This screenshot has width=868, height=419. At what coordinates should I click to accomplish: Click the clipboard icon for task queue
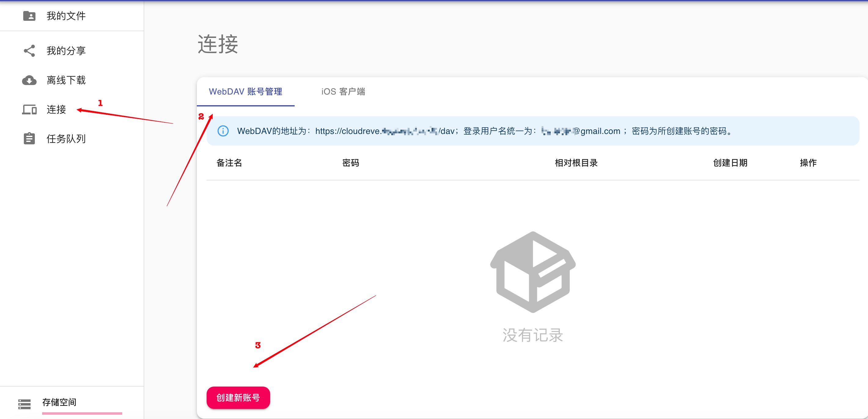click(x=29, y=139)
